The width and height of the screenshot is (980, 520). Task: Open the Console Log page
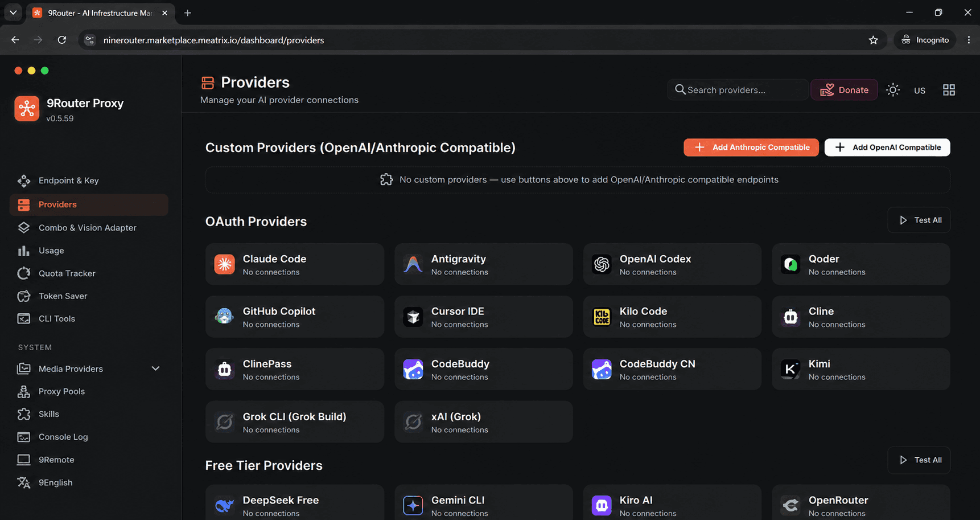[89, 437]
